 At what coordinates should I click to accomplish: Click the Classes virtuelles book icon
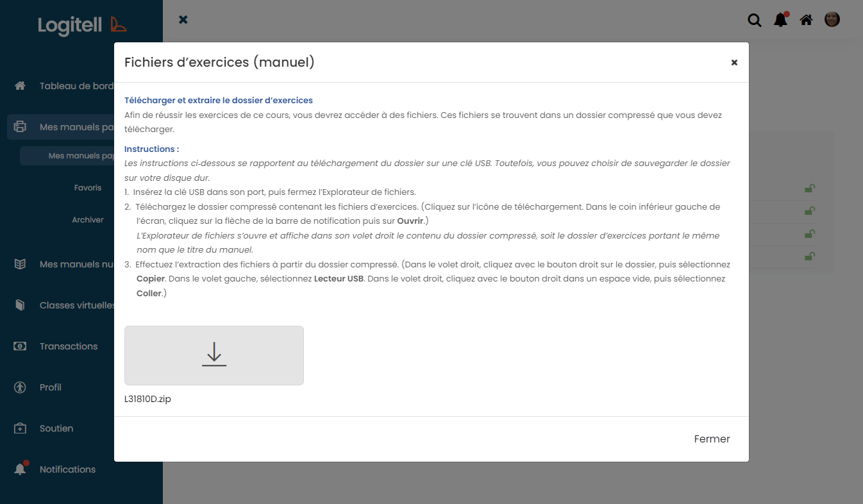[20, 305]
